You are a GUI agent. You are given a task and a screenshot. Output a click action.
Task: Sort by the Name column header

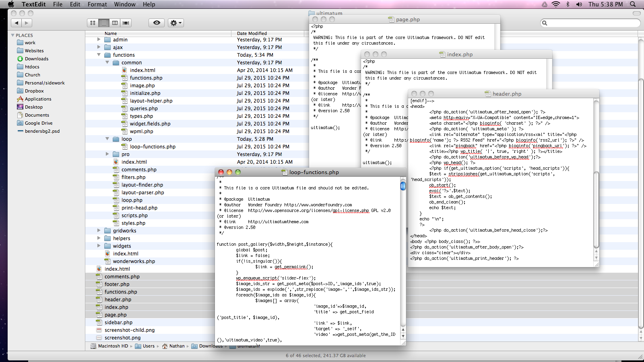(x=158, y=33)
